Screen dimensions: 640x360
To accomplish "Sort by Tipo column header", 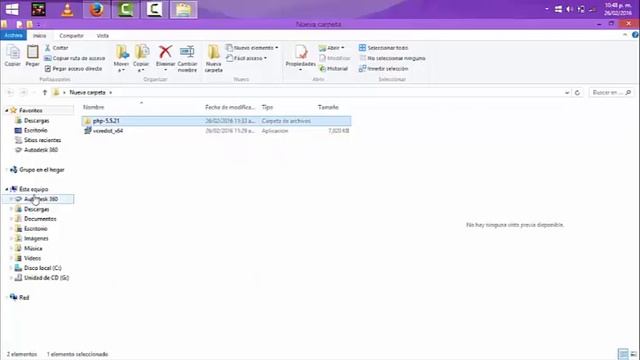I will tap(267, 107).
